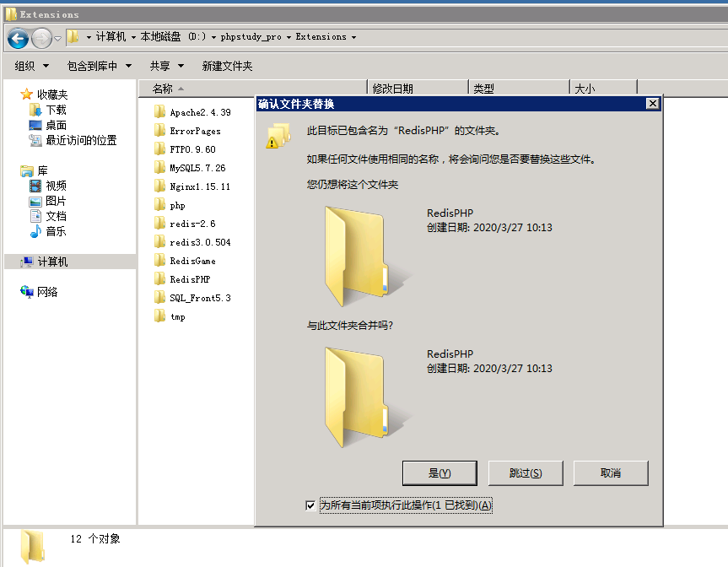The height and width of the screenshot is (567, 728).
Task: Select the MySQL5.7.26 folder icon
Action: click(159, 168)
